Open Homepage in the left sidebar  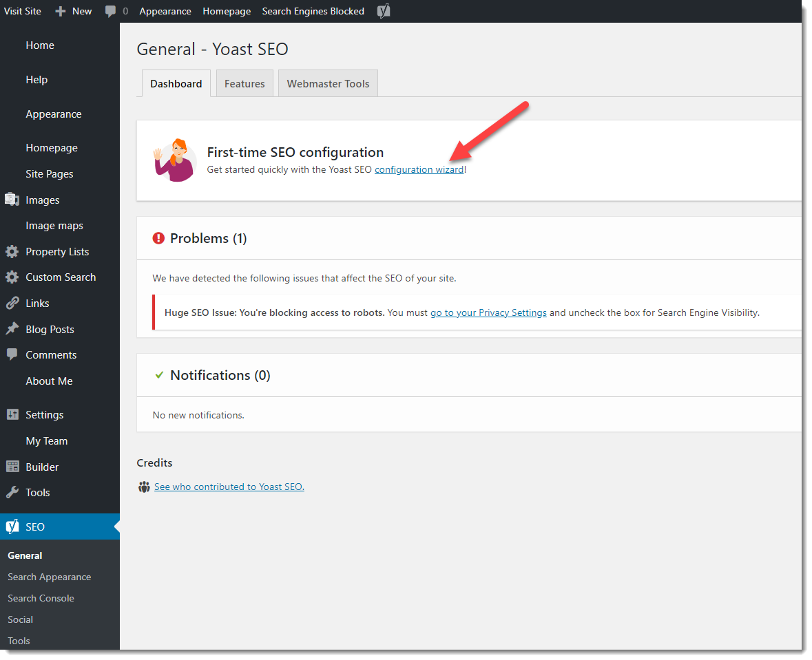pyautogui.click(x=52, y=147)
